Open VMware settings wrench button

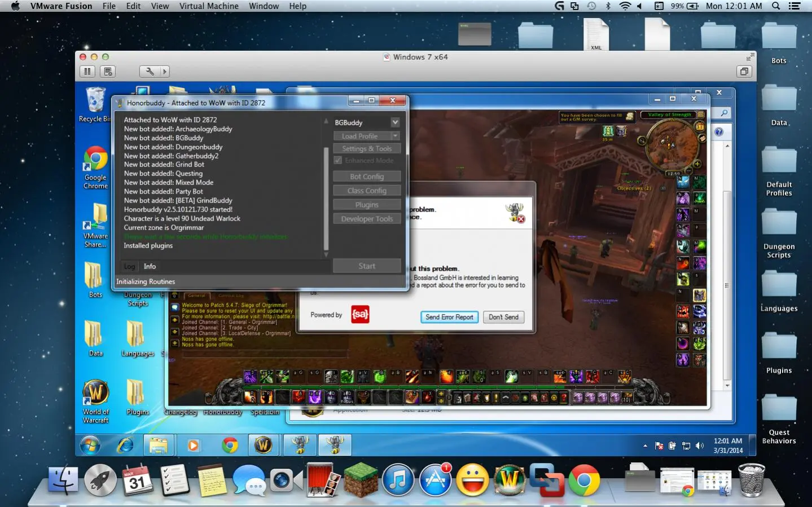click(x=150, y=72)
